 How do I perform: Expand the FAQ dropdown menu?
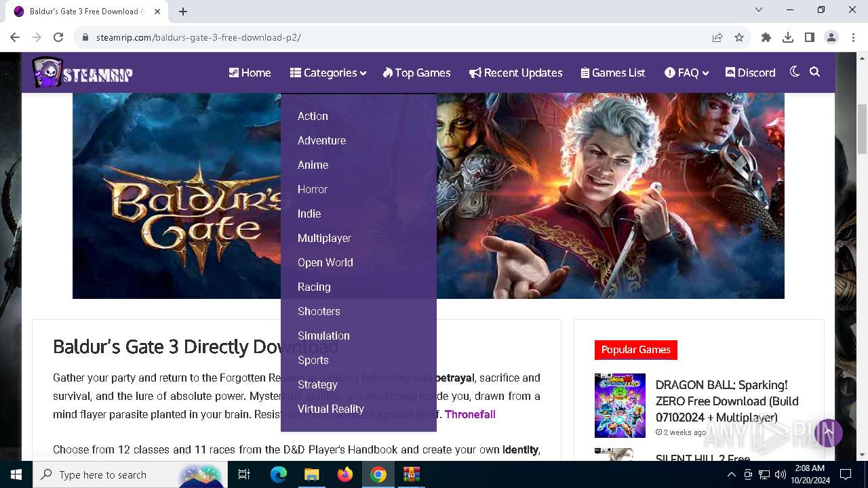click(686, 73)
